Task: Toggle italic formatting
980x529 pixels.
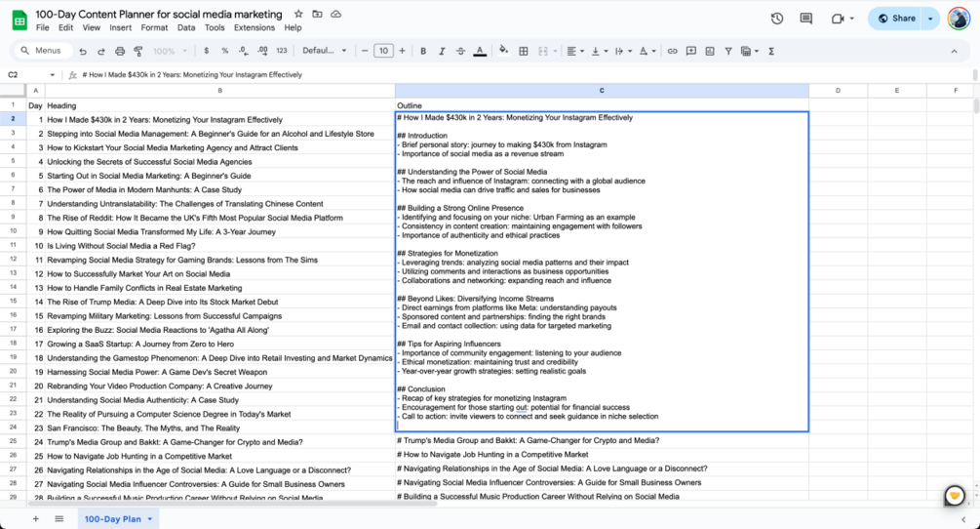Action: 442,52
